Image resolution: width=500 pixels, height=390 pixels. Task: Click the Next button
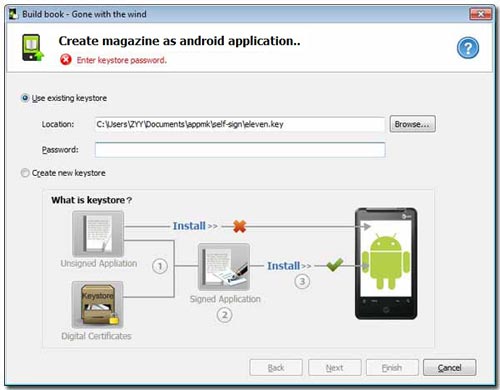point(334,368)
